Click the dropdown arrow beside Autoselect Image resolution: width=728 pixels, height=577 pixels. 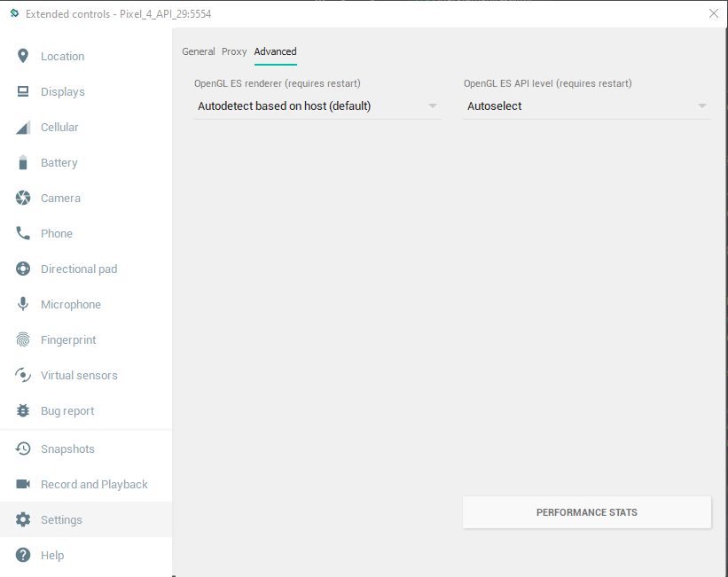pos(701,105)
